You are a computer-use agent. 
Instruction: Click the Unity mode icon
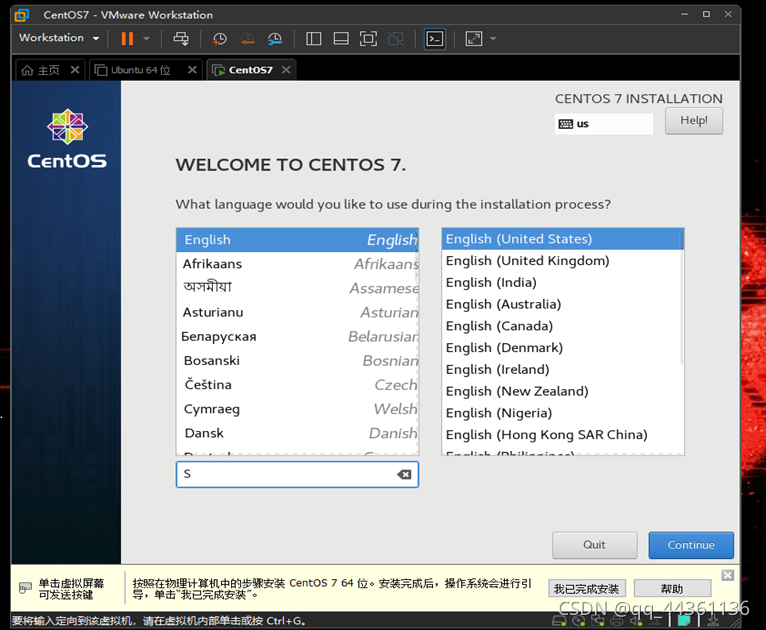pyautogui.click(x=396, y=39)
